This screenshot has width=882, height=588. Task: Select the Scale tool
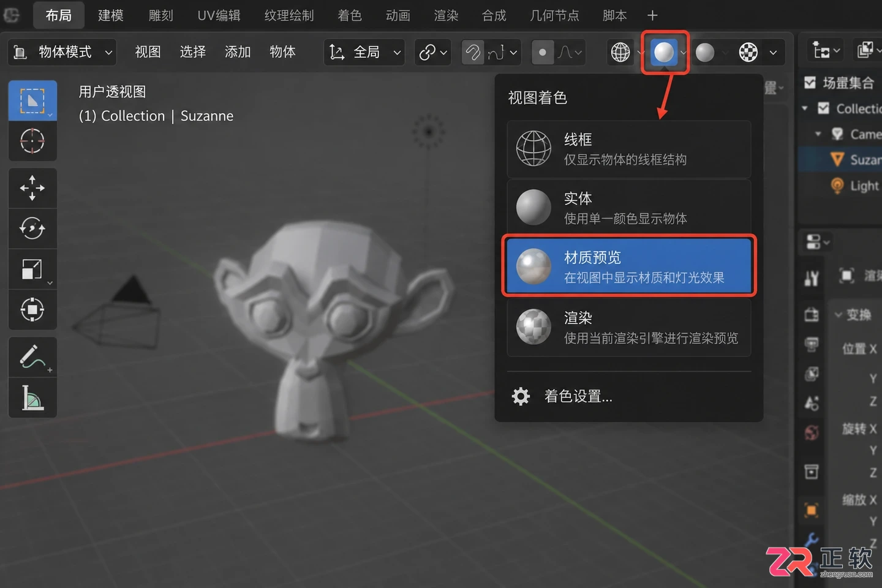tap(32, 269)
